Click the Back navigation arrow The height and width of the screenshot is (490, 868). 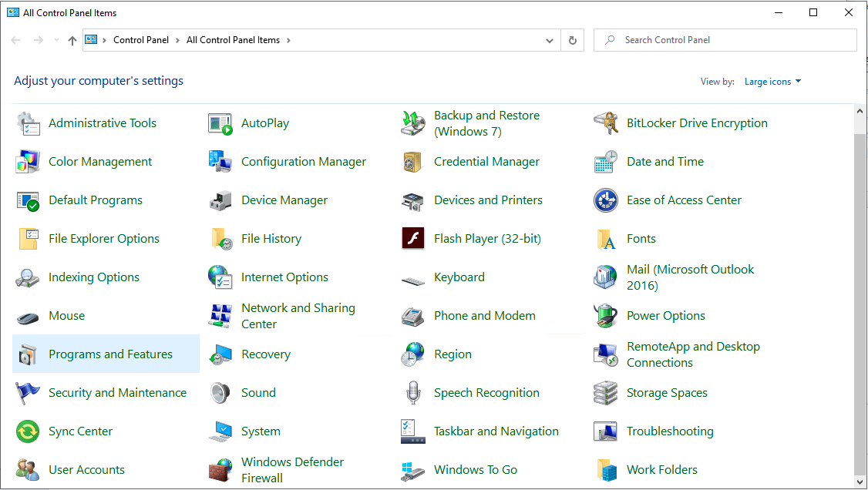tap(15, 40)
